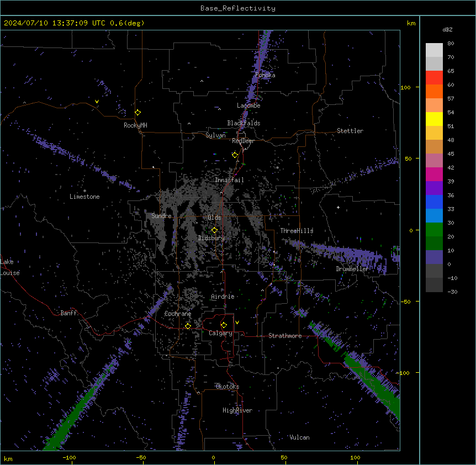The height and width of the screenshot is (465, 476).
Task: Select the yellow diamond marker above Calgary label
Action: tap(224, 325)
